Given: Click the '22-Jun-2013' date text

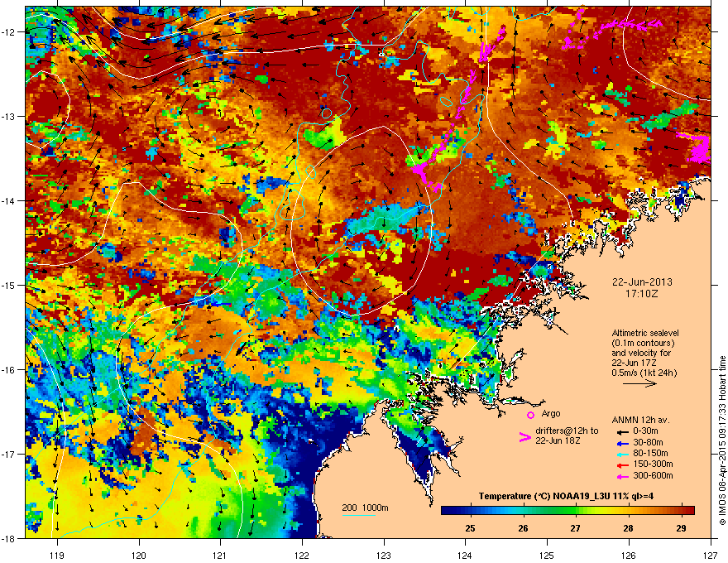Looking at the screenshot, I should point(642,282).
